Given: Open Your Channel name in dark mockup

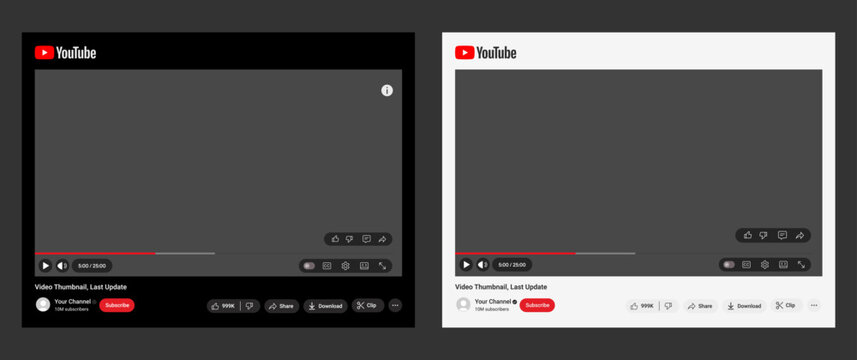Looking at the screenshot, I should click(73, 302).
